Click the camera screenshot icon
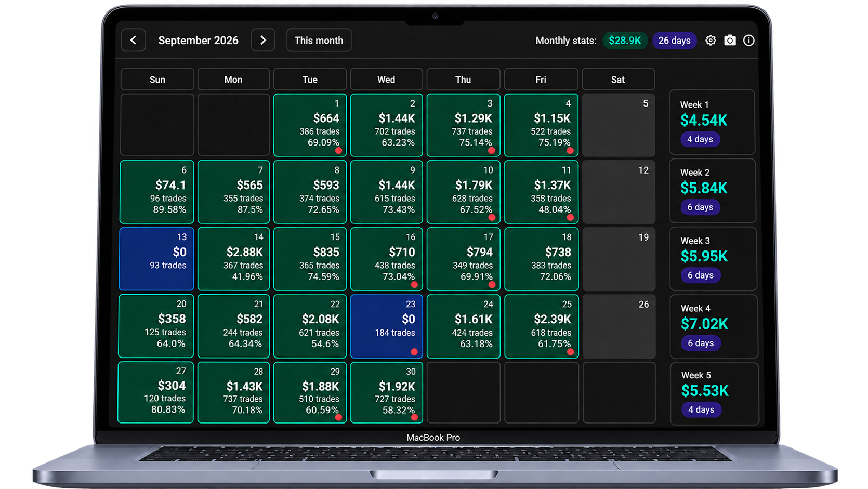Screen dimensions: 868x489 tap(730, 40)
